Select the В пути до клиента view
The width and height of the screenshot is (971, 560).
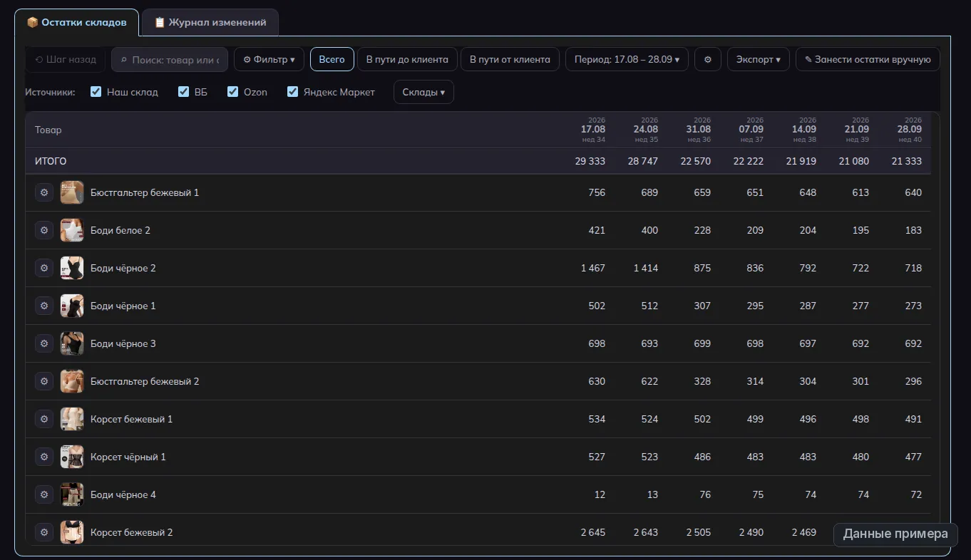pos(407,59)
